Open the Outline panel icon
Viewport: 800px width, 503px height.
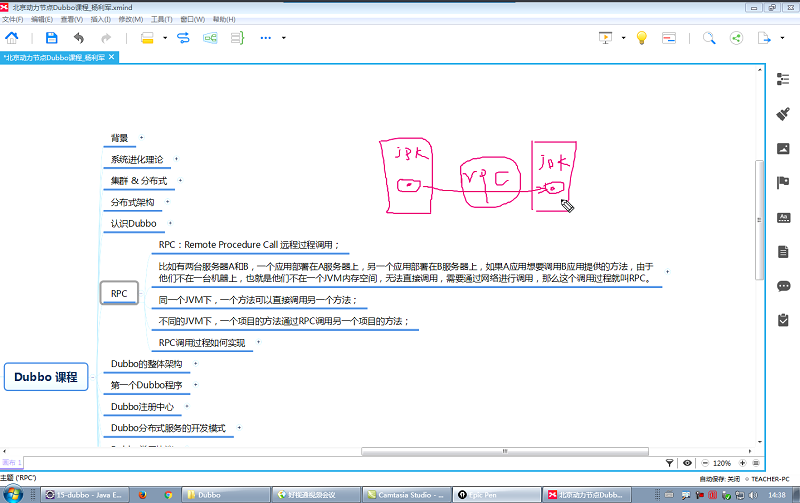click(783, 79)
